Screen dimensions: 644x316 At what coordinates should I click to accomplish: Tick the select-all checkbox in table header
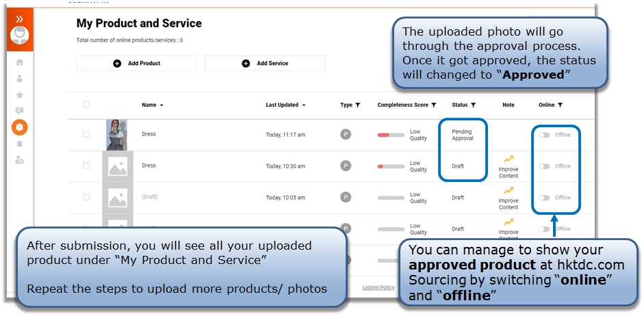[86, 105]
